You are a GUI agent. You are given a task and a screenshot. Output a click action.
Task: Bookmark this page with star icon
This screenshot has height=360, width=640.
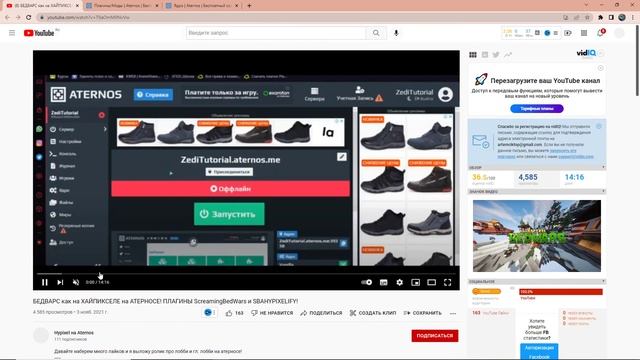[587, 18]
